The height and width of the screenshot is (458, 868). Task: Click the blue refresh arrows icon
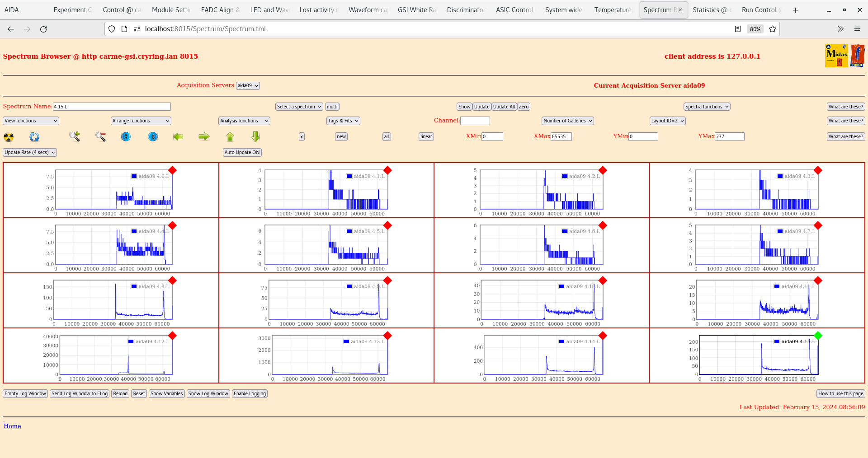[34, 137]
